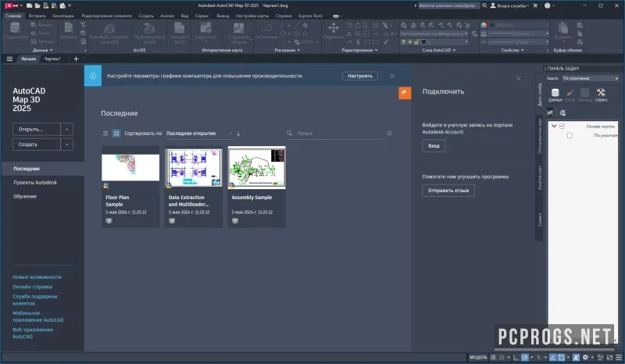Expand the Свойства ribbon panel

(512, 50)
